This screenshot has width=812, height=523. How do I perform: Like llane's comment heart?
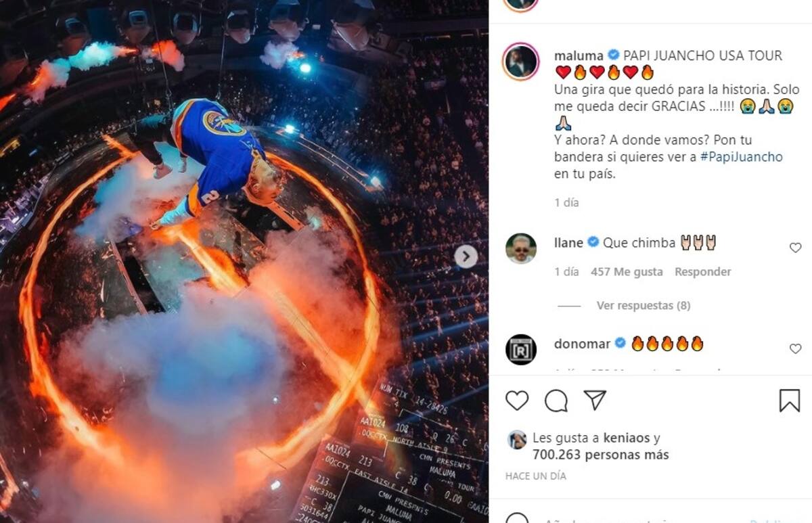coord(796,248)
